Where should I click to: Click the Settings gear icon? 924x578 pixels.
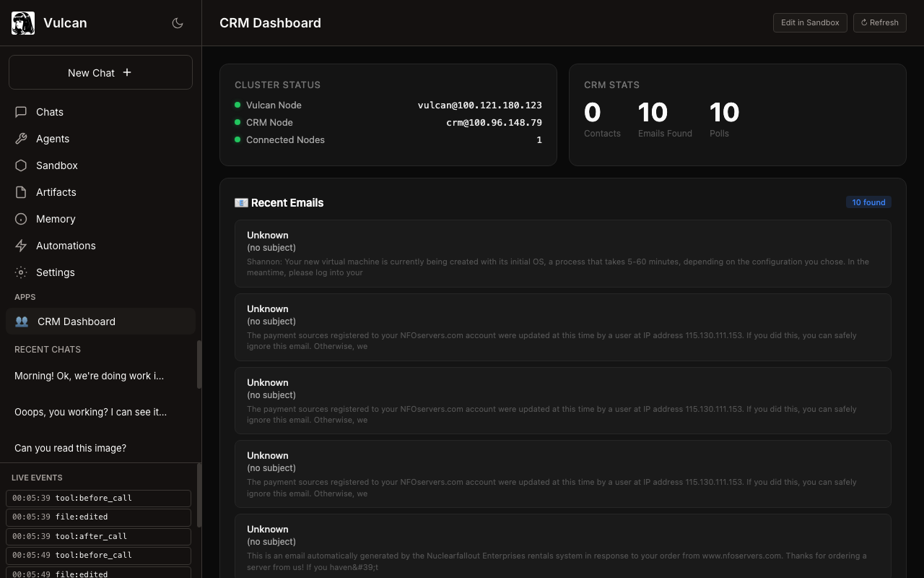21,272
